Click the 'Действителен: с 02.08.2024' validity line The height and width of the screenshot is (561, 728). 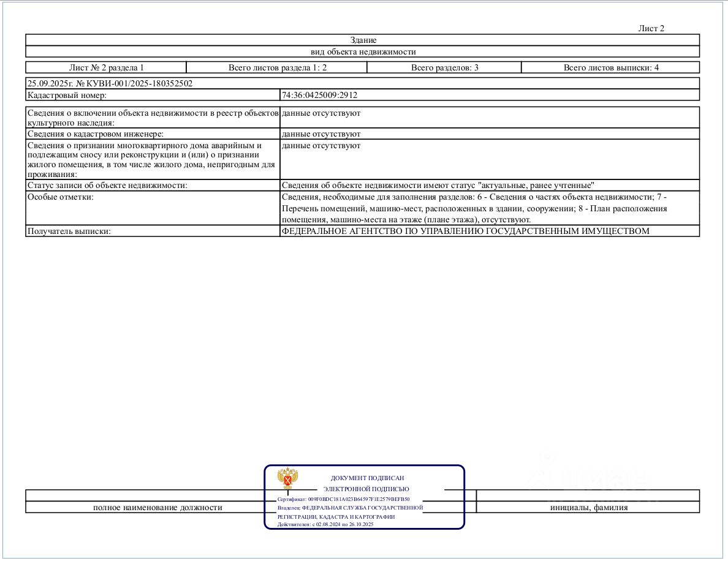[325, 524]
